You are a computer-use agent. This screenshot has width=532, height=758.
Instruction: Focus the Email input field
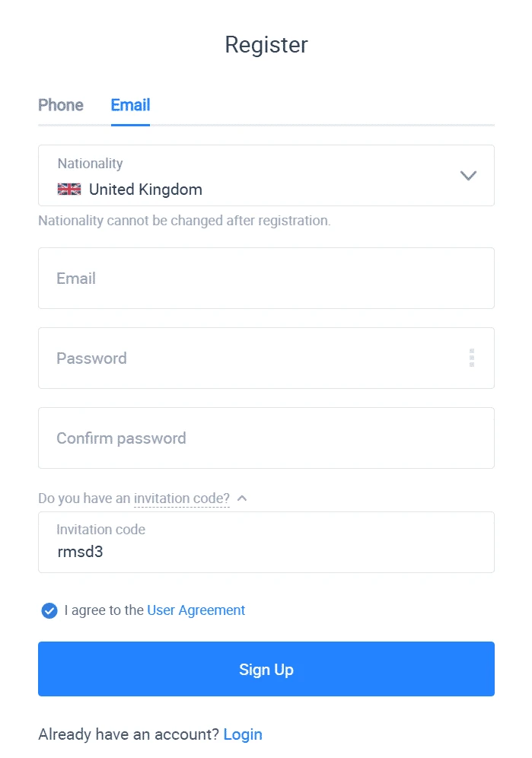(266, 278)
